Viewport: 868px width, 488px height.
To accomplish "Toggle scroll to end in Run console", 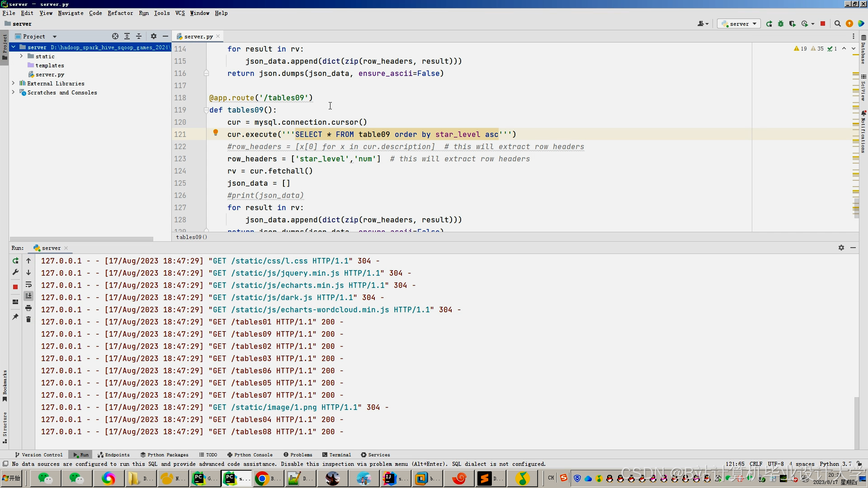I will click(x=28, y=296).
